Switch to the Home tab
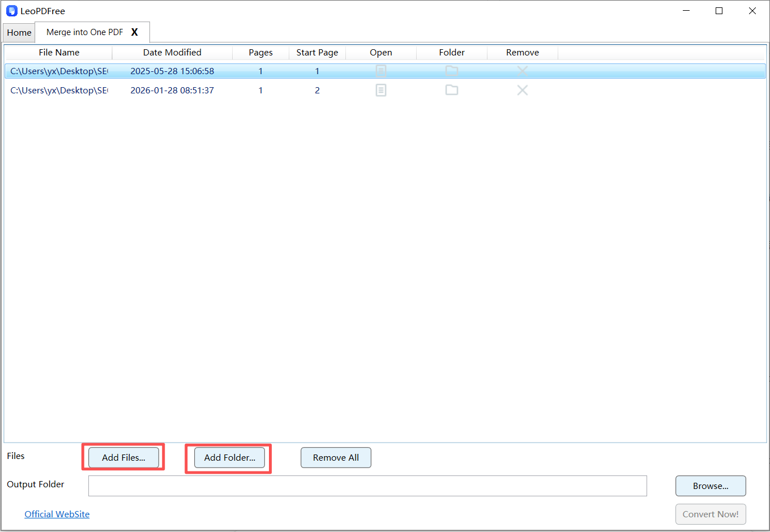770x532 pixels. click(19, 33)
